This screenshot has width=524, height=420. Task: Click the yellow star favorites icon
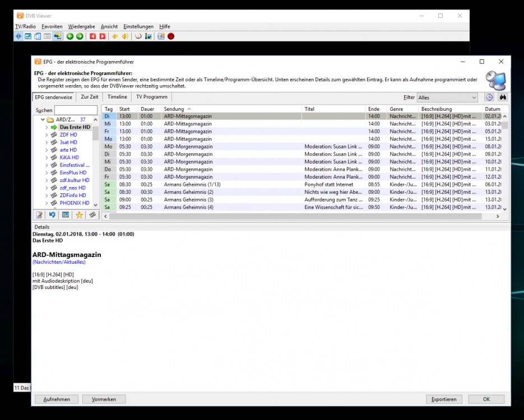79,215
